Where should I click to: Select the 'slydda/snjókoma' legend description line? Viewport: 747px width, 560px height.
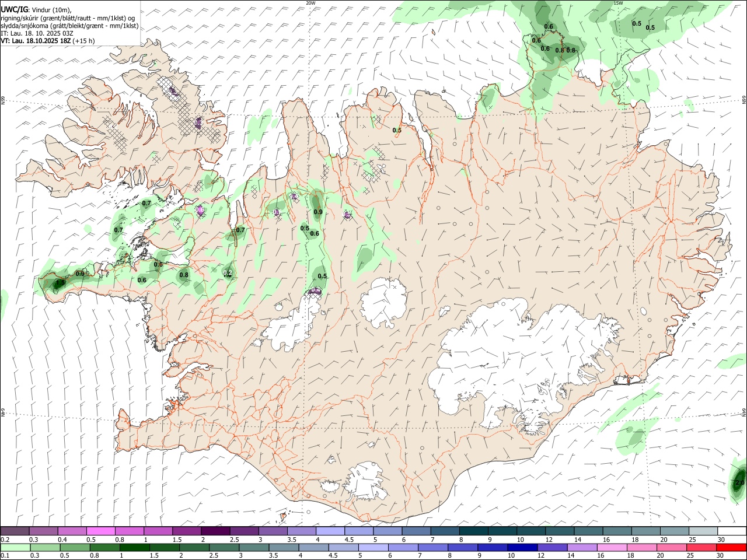pos(69,26)
